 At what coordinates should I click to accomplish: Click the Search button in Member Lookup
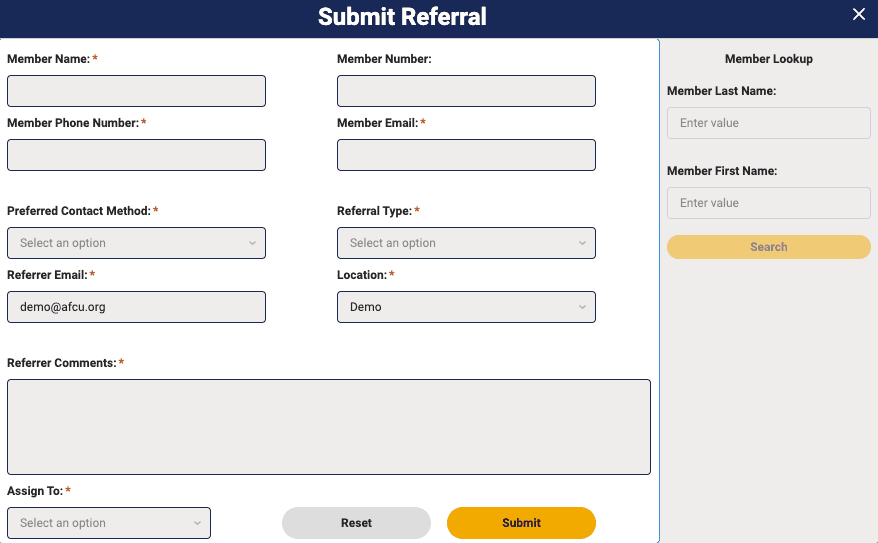pos(768,247)
